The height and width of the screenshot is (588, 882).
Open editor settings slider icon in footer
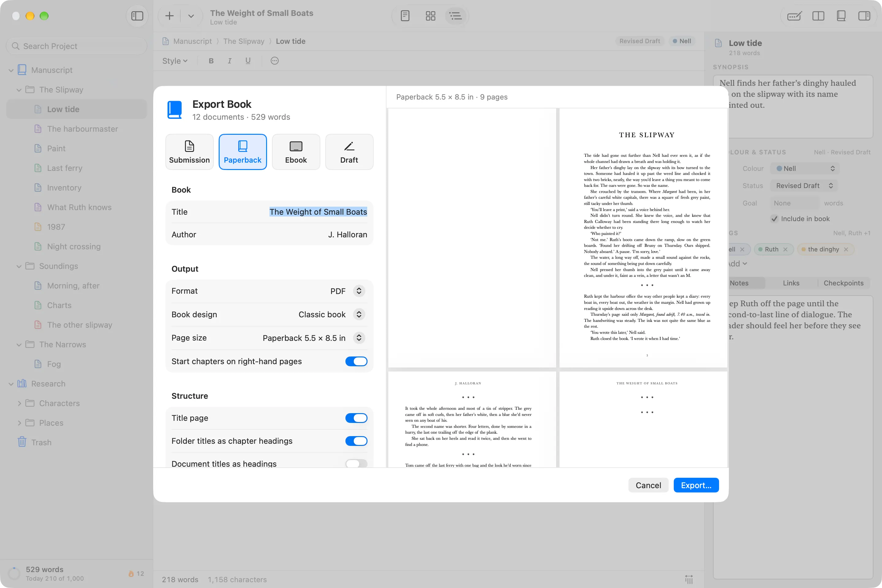pyautogui.click(x=688, y=579)
